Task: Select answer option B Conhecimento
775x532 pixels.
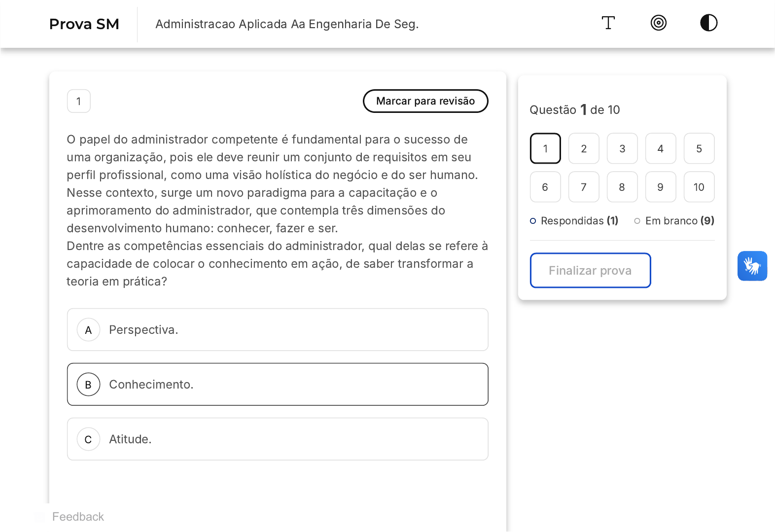Action: coord(278,385)
